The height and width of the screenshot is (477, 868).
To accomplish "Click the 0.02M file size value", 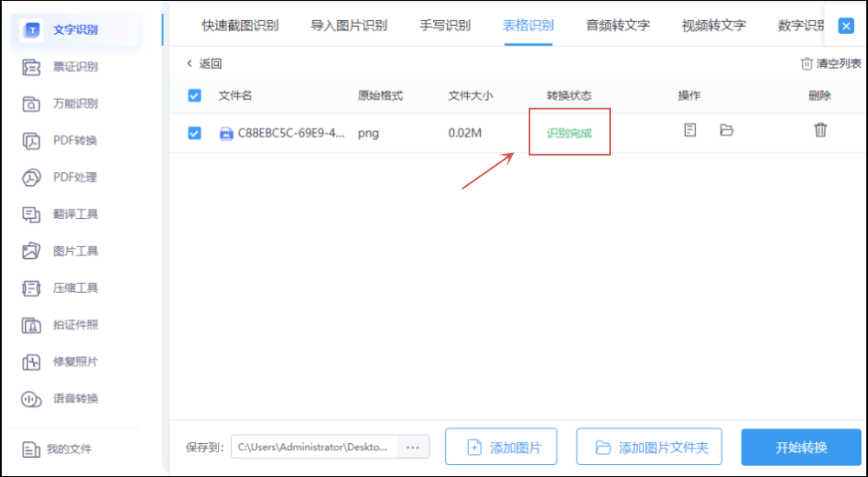I will pos(465,134).
